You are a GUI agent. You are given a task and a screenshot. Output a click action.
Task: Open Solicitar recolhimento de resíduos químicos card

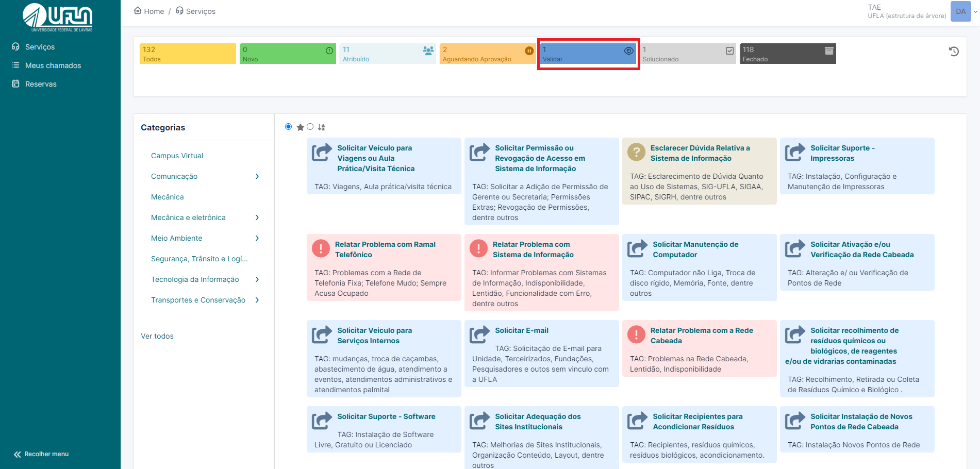point(857,359)
